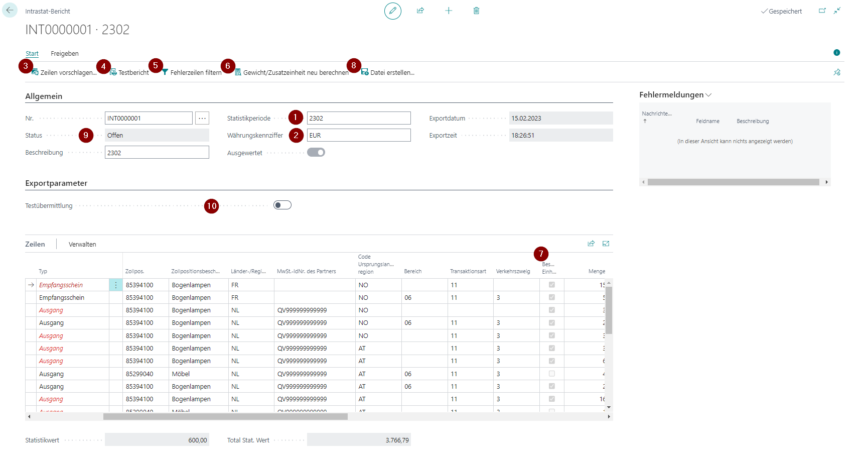
Task: Share the report via the share icon
Action: pyautogui.click(x=420, y=11)
